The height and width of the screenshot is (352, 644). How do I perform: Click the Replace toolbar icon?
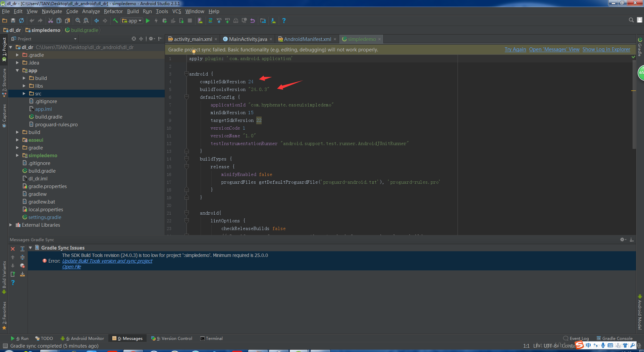pyautogui.click(x=86, y=20)
